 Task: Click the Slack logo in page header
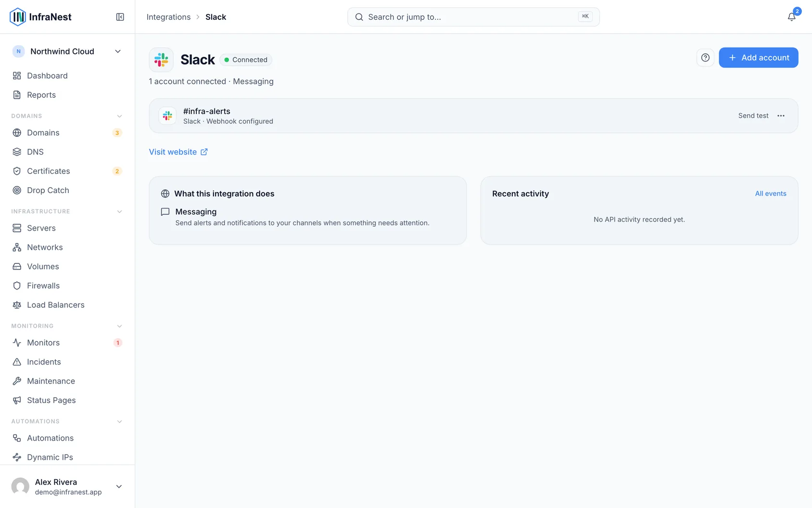161,60
